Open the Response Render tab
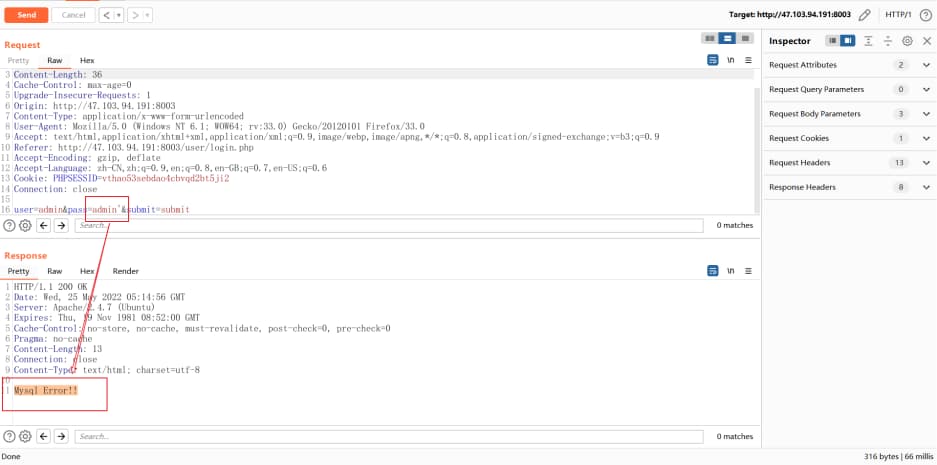Viewport: 937px width, 465px height. coord(125,271)
